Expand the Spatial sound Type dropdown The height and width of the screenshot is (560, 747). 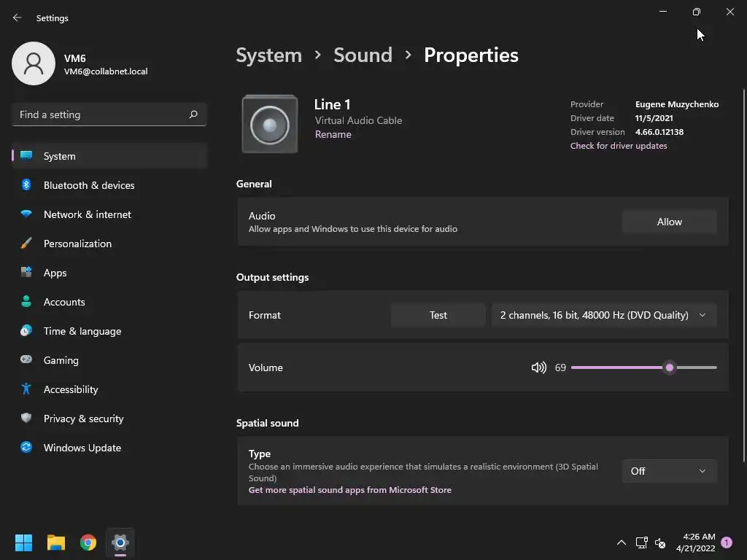point(669,471)
